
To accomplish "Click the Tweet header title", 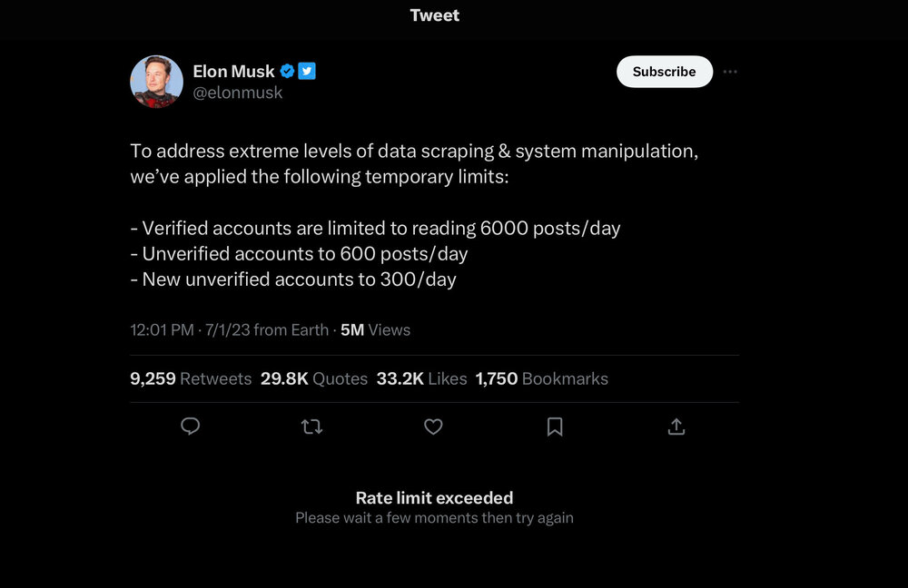I will (x=434, y=15).
